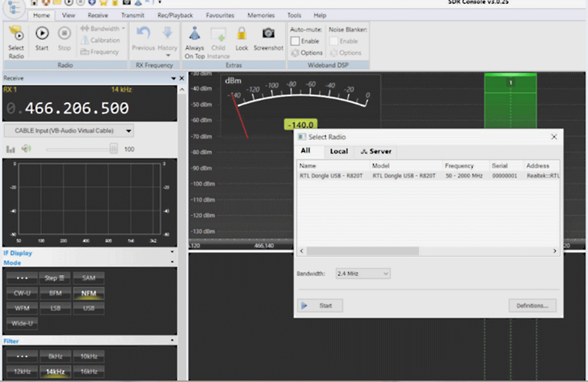Enable Auto-mute checkbox
Image resolution: width=588 pixels, height=382 pixels.
point(295,41)
